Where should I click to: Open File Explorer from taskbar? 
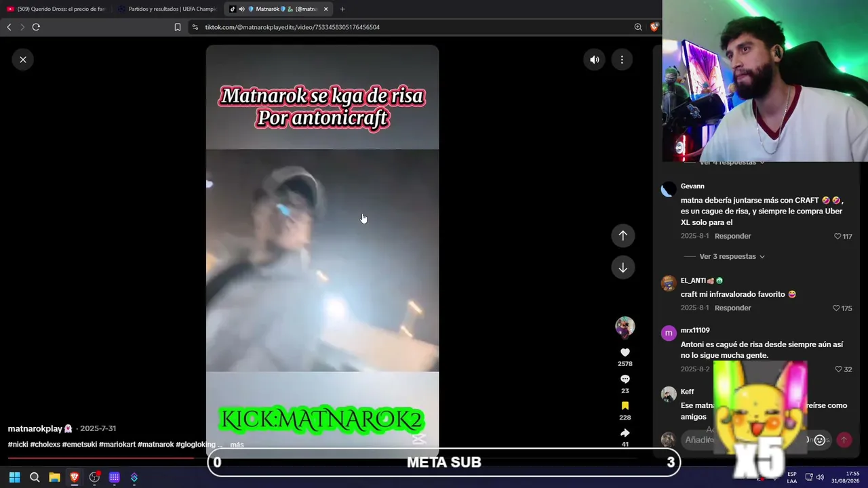pos(54,477)
